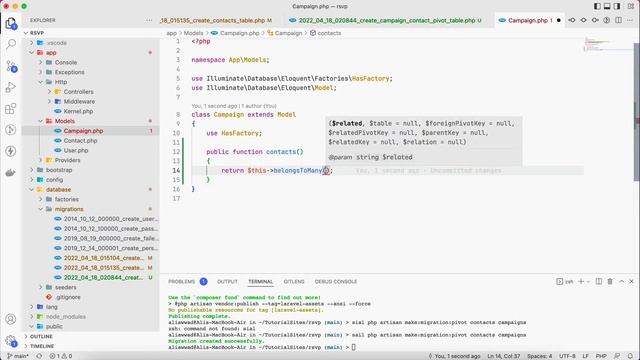Click the split editor icon in the editor toolbar

coord(618,20)
